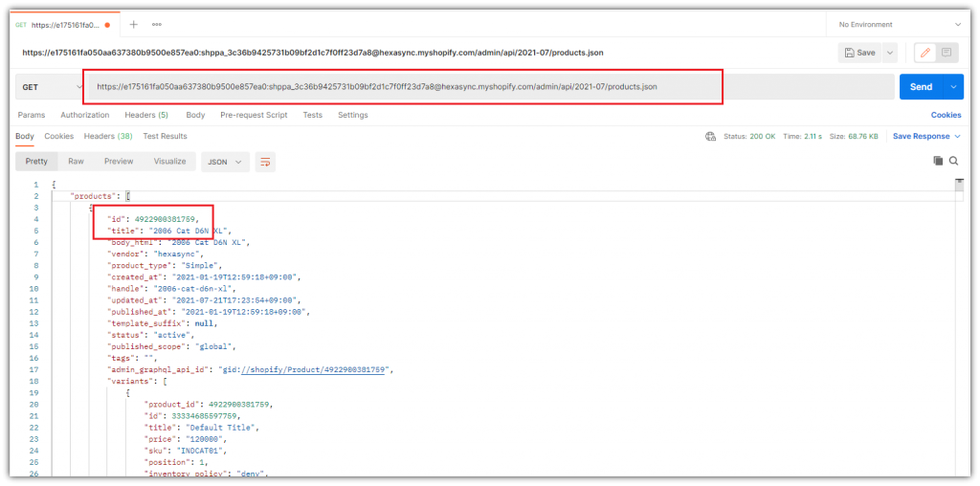Click the "sku": "INDCAT01" line

[x=187, y=451]
